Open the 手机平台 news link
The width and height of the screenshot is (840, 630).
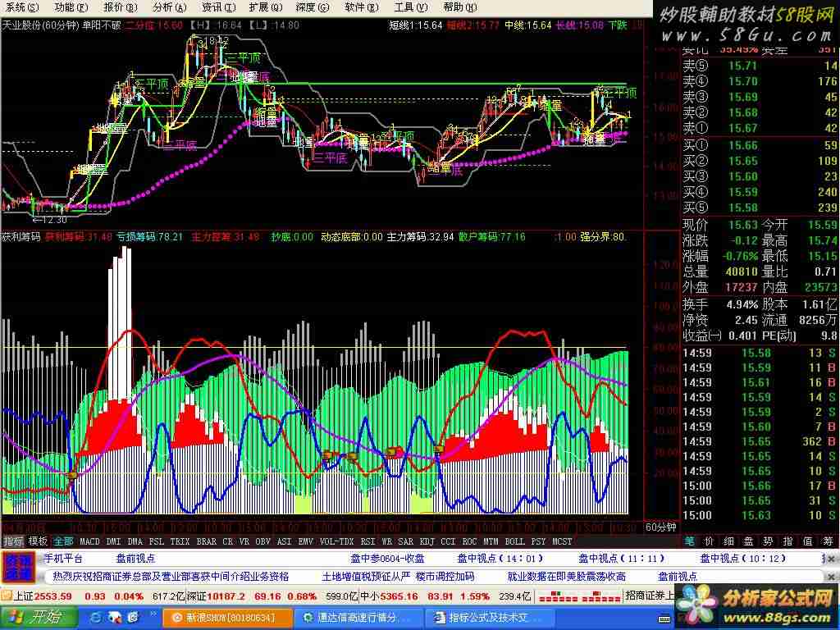tap(63, 558)
